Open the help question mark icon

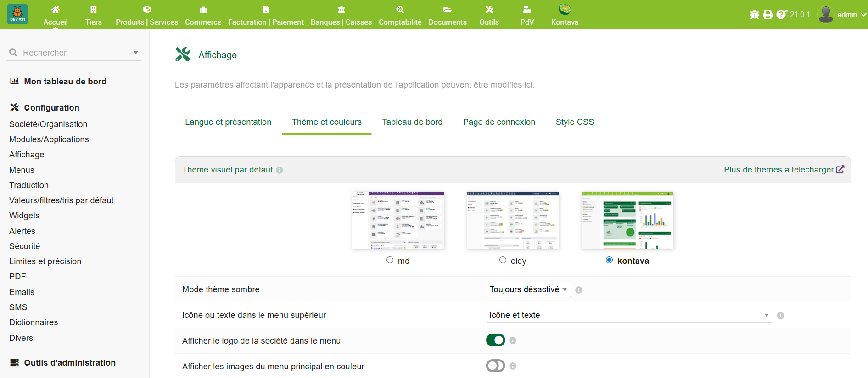(x=781, y=15)
